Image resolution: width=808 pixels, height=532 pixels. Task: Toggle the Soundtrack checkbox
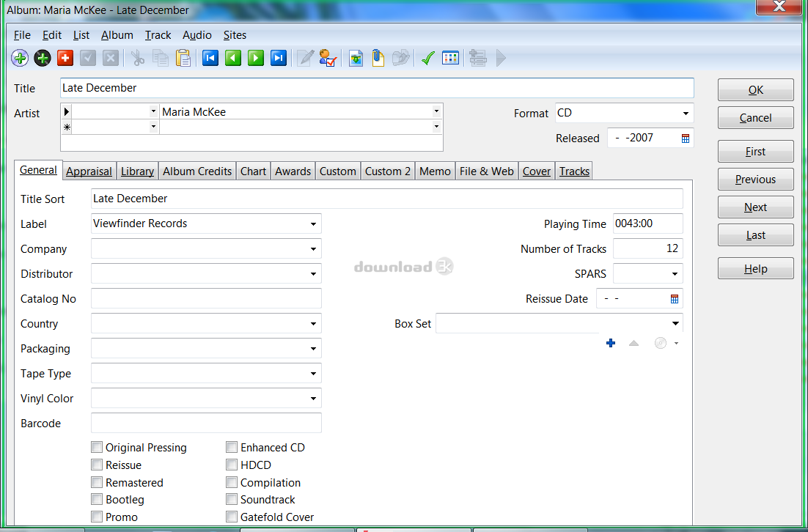(232, 499)
